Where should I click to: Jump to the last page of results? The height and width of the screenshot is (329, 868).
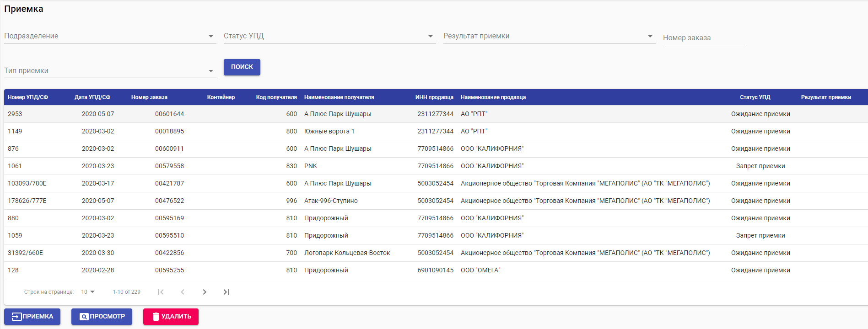(x=226, y=292)
